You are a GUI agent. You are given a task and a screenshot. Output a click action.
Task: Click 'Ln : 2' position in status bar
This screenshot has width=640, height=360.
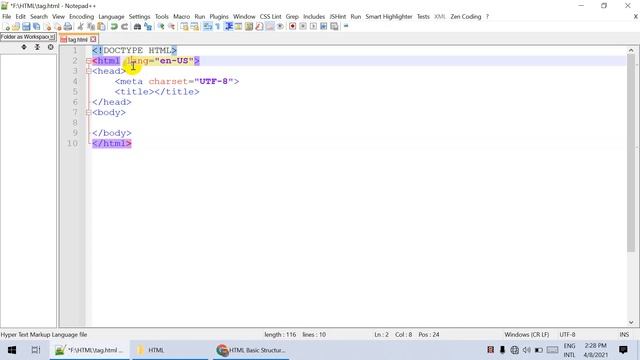click(x=381, y=335)
